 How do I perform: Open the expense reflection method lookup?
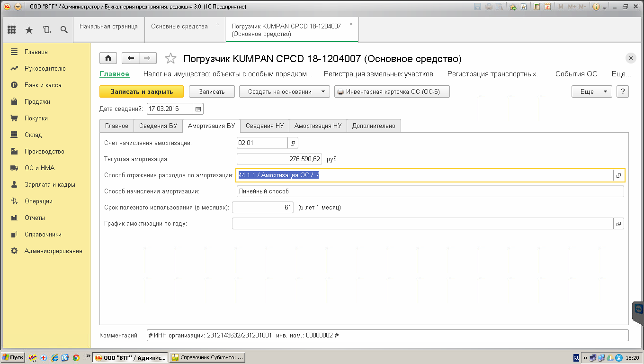point(619,175)
